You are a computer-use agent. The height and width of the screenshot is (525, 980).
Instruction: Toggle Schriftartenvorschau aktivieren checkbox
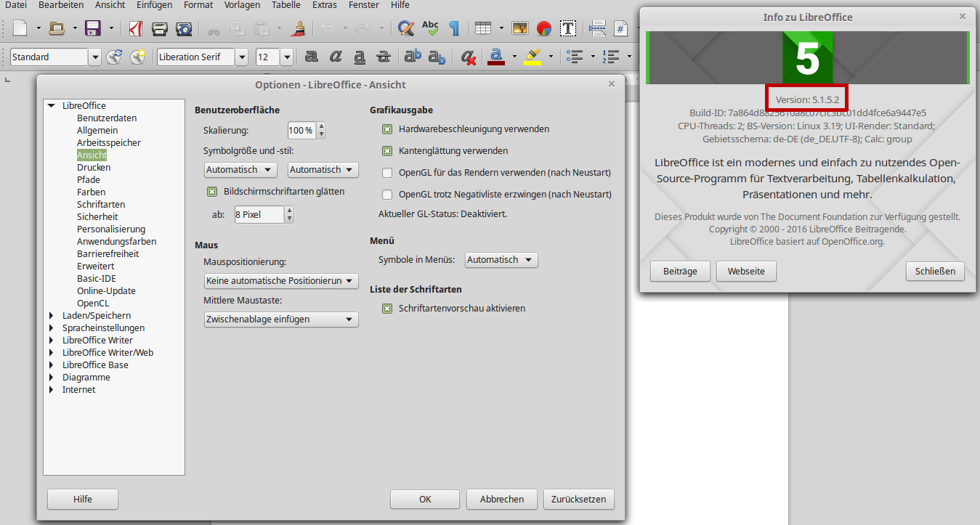coord(387,309)
